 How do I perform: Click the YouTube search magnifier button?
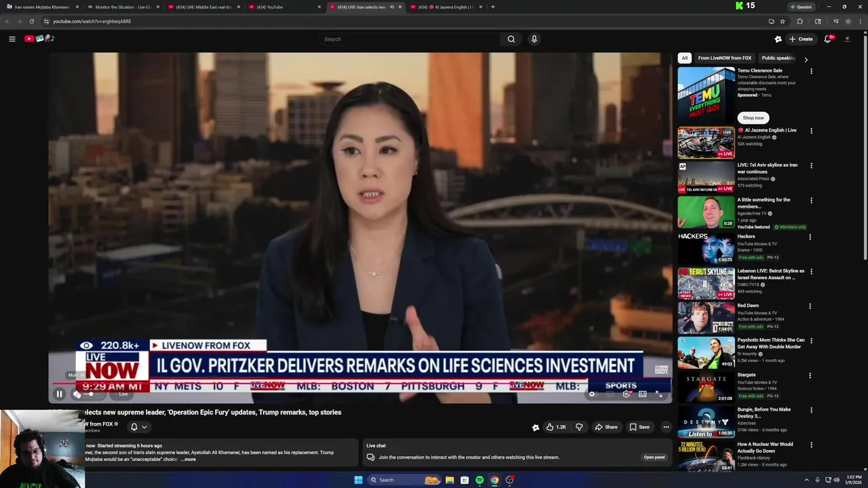tap(511, 39)
